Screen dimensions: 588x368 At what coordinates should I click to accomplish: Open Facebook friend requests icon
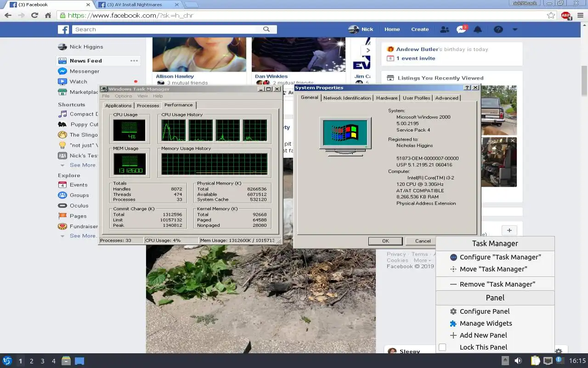(444, 29)
